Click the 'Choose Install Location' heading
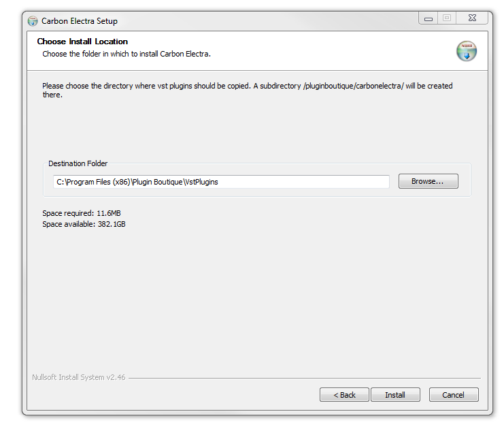504x429 pixels. pos(82,42)
